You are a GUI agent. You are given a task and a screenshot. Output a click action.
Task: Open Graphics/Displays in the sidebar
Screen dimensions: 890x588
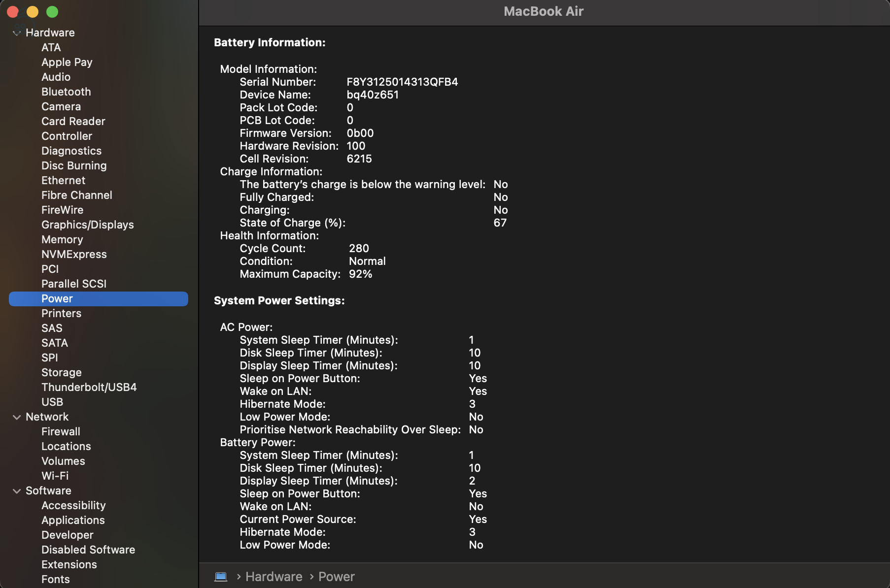(88, 225)
